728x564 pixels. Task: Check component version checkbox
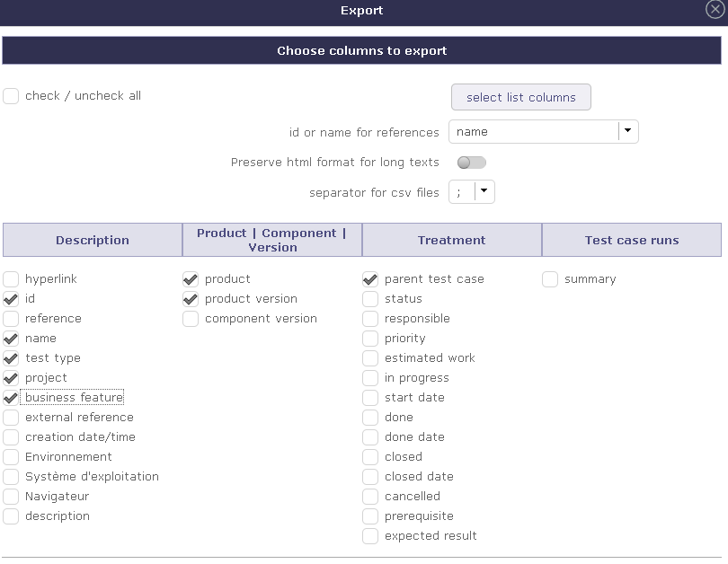191,319
